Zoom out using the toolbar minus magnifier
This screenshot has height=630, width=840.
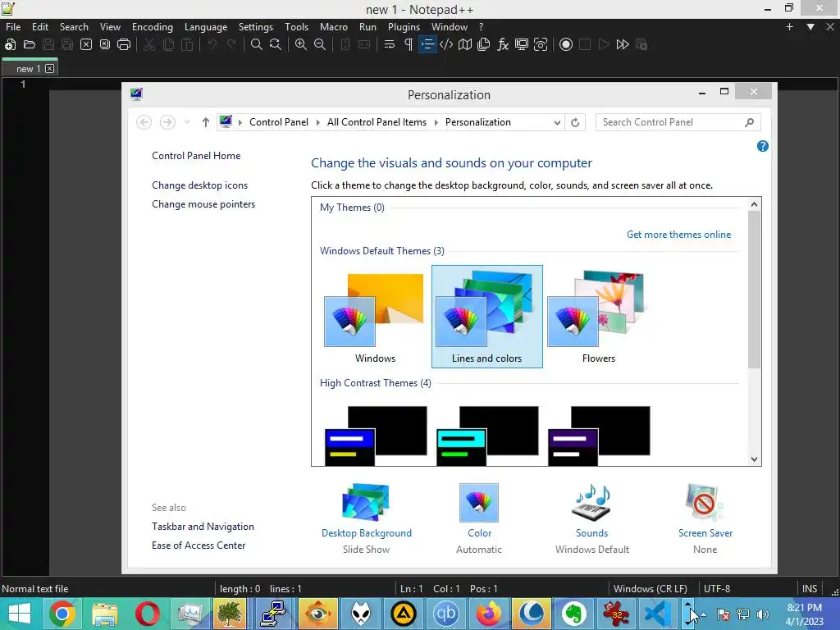pos(320,44)
